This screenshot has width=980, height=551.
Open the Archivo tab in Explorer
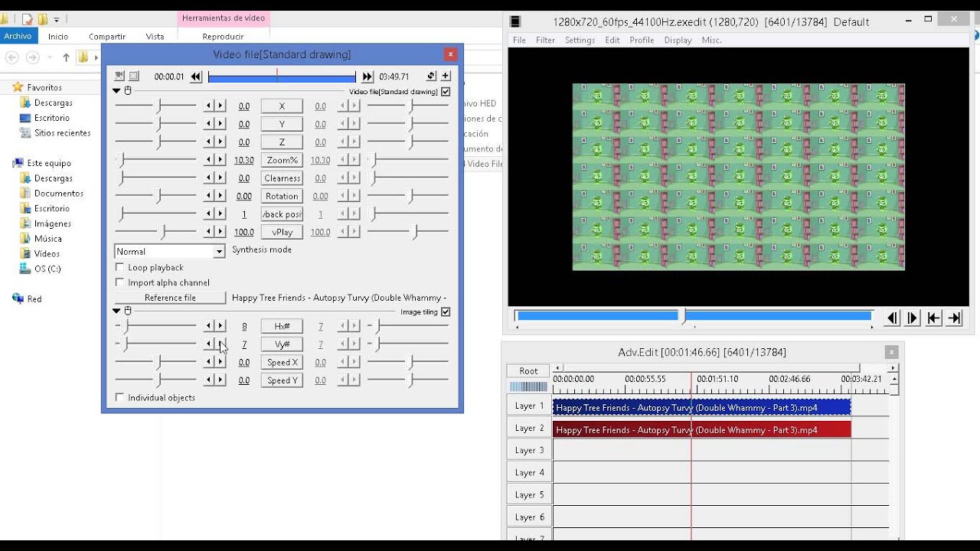coord(18,36)
